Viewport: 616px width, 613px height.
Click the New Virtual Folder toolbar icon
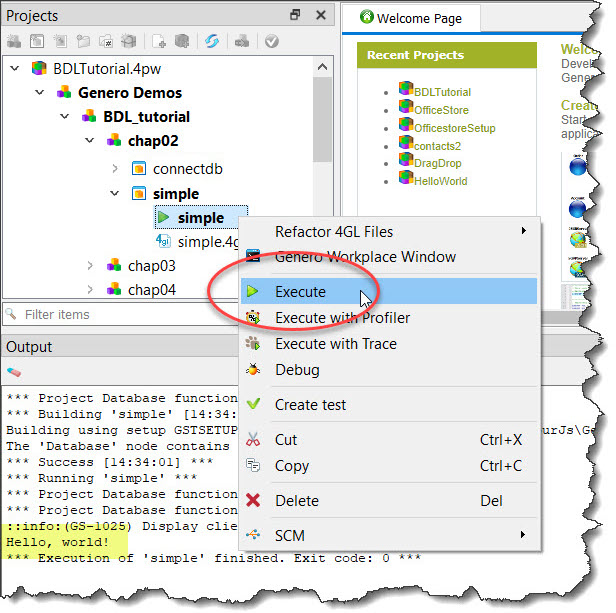click(x=106, y=41)
